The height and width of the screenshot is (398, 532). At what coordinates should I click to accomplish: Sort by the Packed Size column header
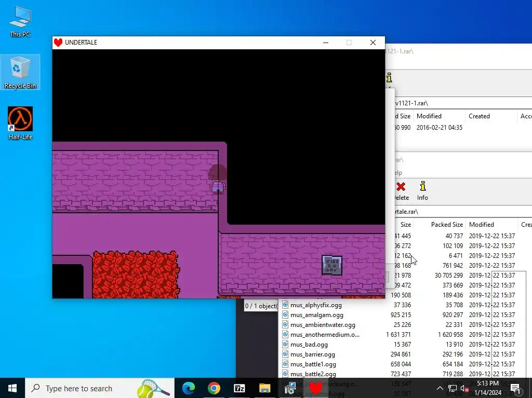click(447, 224)
